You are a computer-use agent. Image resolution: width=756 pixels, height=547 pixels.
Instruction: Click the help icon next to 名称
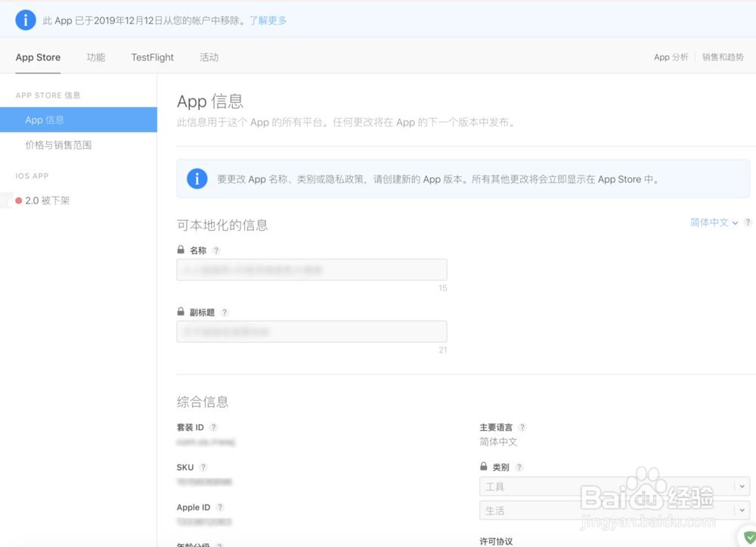216,250
